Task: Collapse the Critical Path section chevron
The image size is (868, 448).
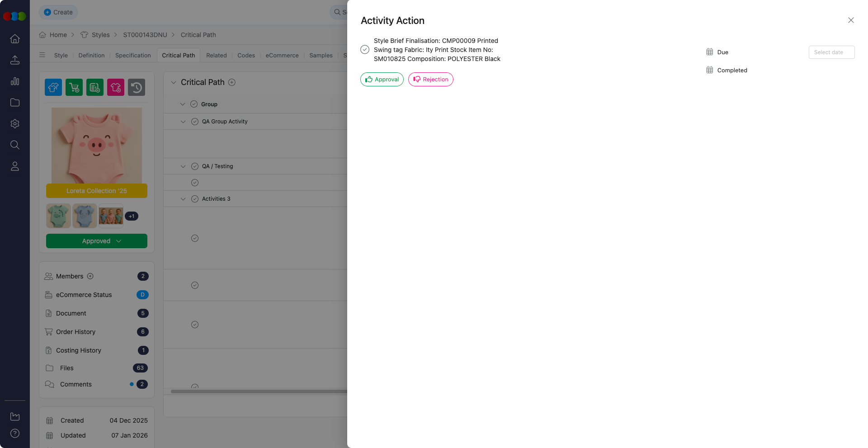Action: coord(174,82)
